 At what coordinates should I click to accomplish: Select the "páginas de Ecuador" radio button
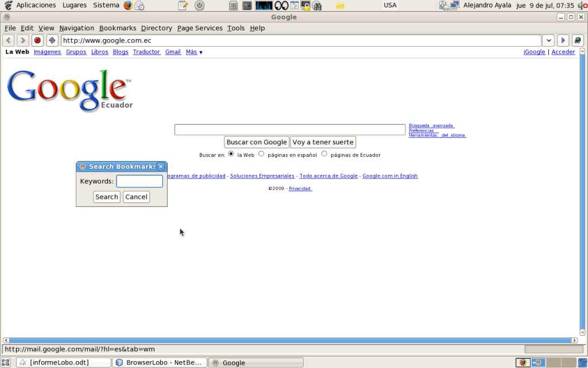(324, 154)
